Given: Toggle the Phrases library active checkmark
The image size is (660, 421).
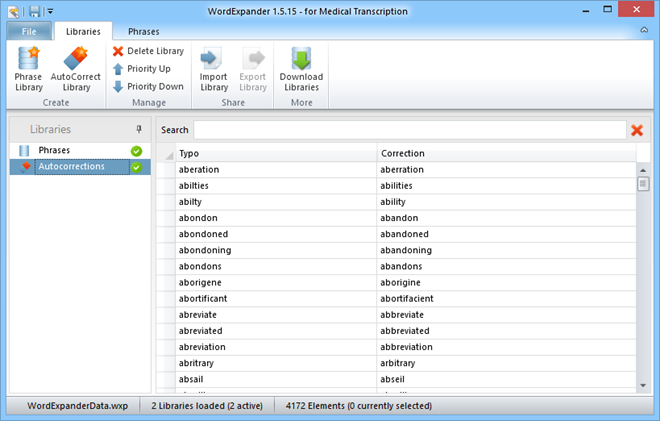Looking at the screenshot, I should (136, 151).
